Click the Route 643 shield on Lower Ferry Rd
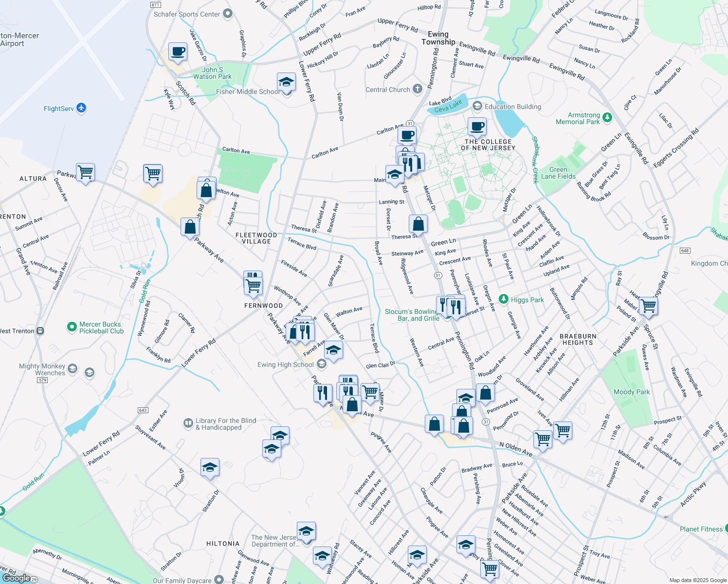 pyautogui.click(x=143, y=410)
